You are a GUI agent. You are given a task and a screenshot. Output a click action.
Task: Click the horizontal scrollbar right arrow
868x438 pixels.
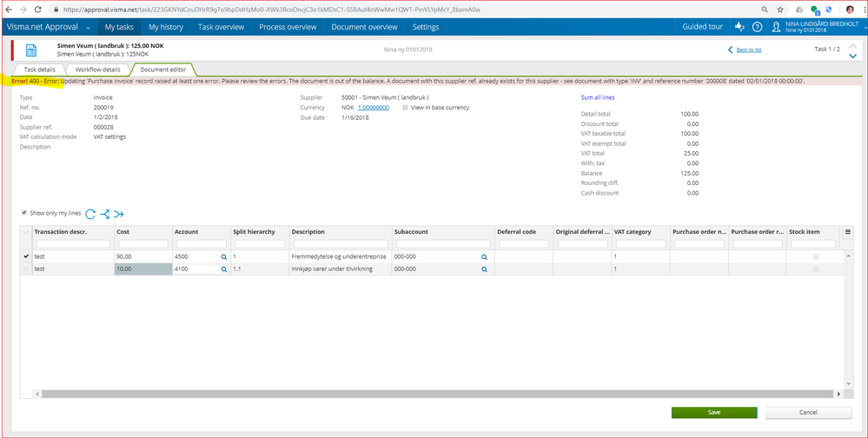click(838, 394)
